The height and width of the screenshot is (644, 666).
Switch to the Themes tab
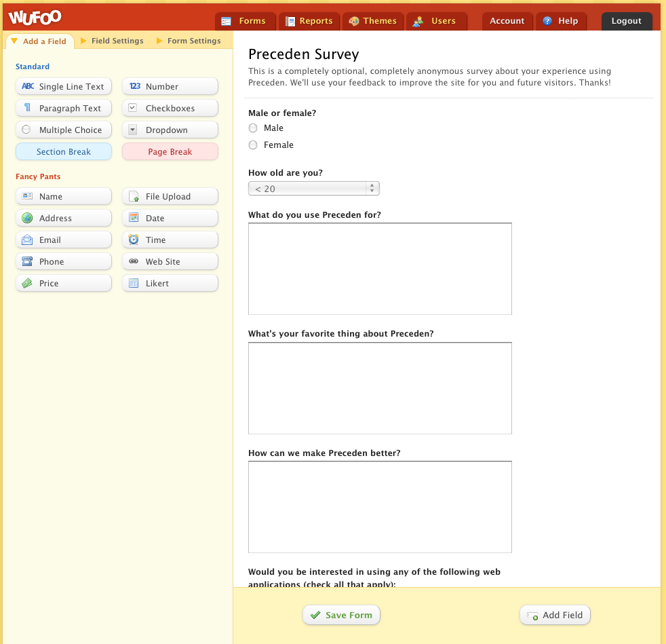pyautogui.click(x=373, y=21)
